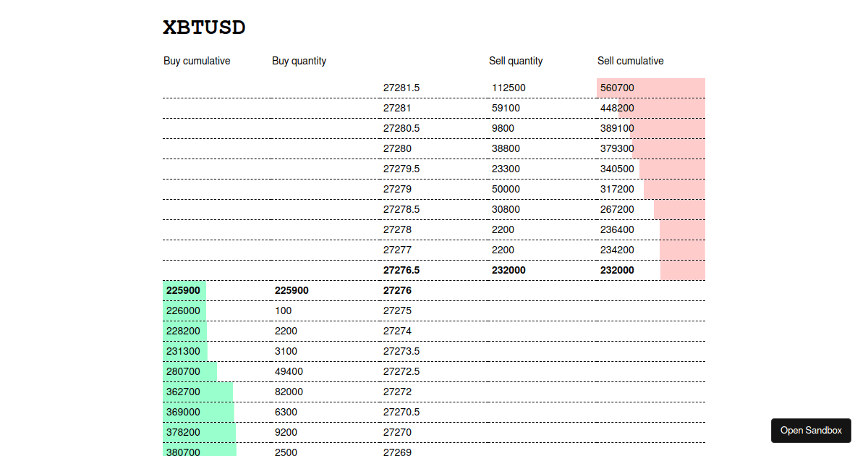Image resolution: width=868 pixels, height=456 pixels.
Task: Click the sell price 27281.5
Action: 401,88
